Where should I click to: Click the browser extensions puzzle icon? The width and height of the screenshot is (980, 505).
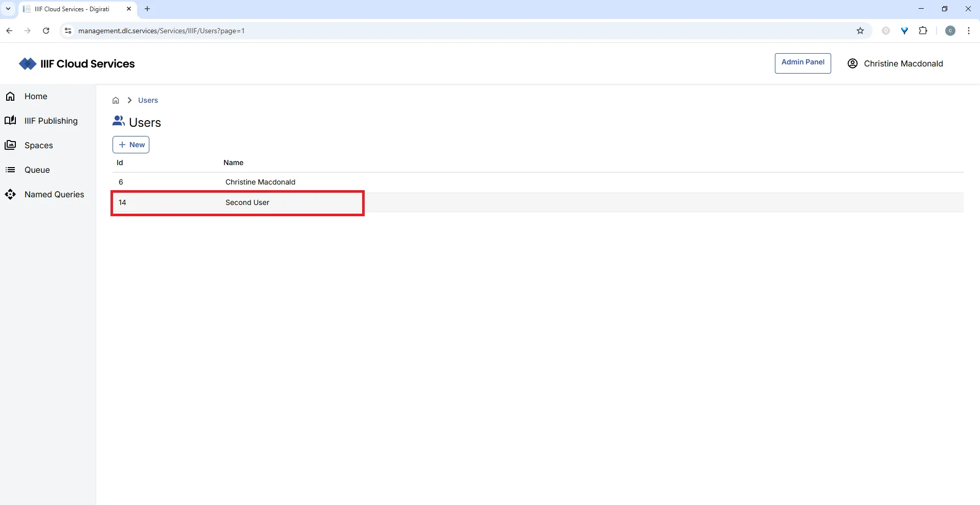click(923, 31)
